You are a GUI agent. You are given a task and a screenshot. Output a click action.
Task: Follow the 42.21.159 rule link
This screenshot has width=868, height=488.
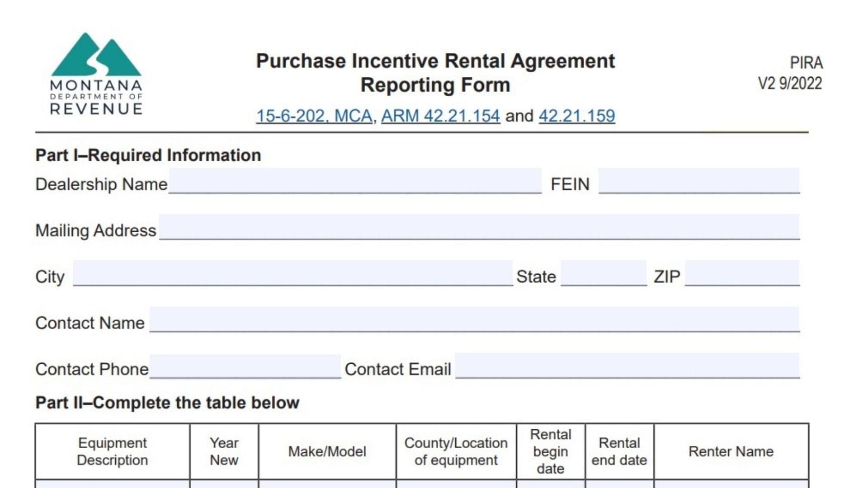(576, 116)
